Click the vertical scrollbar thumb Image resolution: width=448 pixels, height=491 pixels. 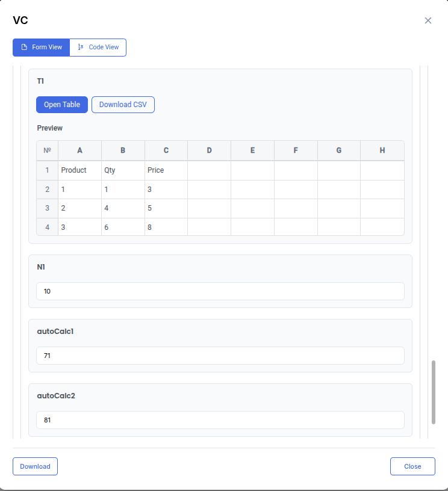point(433,392)
